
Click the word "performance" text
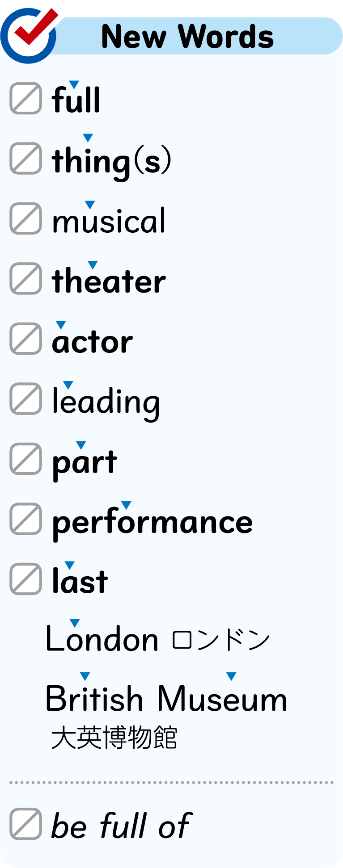tap(152, 522)
